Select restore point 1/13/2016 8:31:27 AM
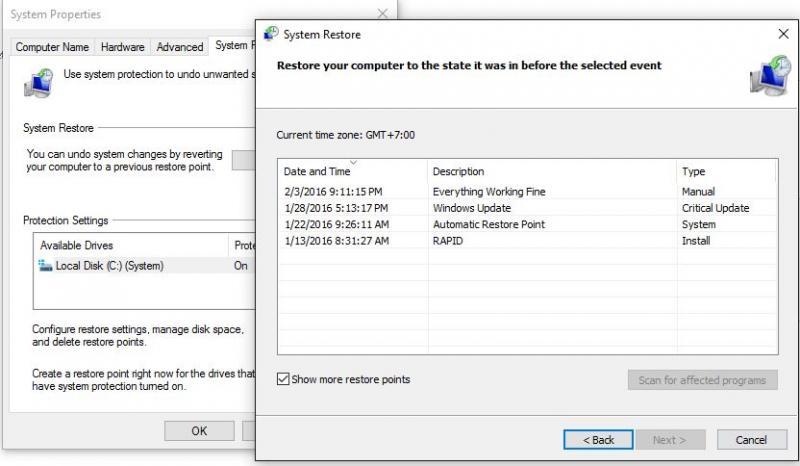The image size is (800, 466). 528,240
